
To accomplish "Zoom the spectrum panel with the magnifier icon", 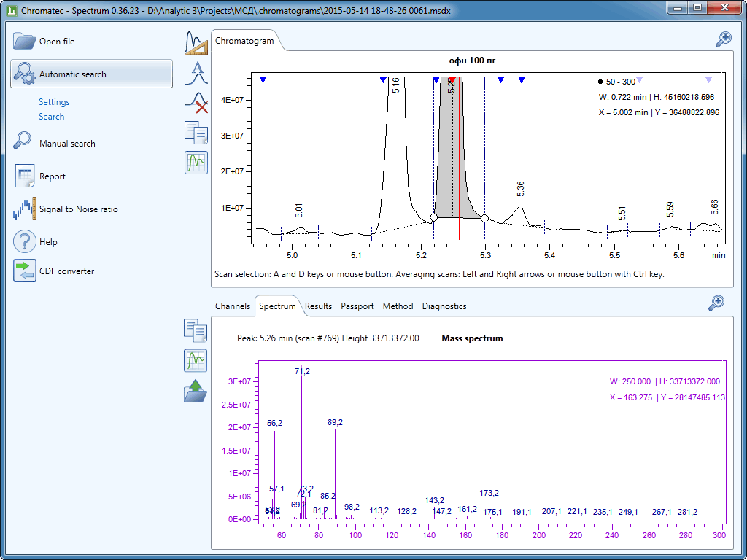I will coord(716,303).
